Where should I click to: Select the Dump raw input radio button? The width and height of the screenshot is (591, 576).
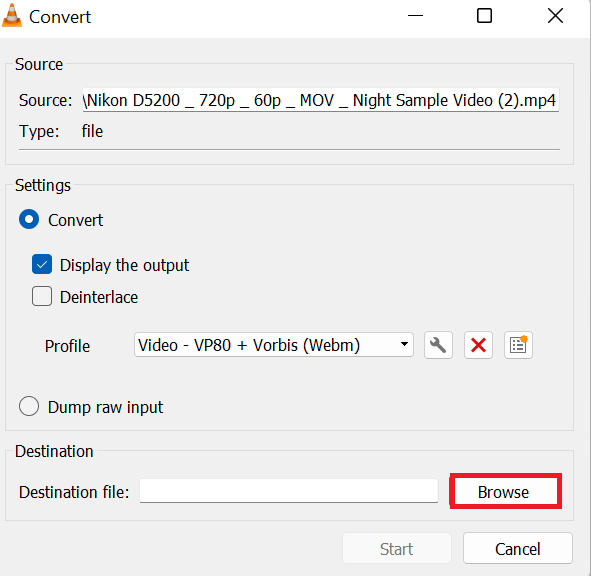29,406
